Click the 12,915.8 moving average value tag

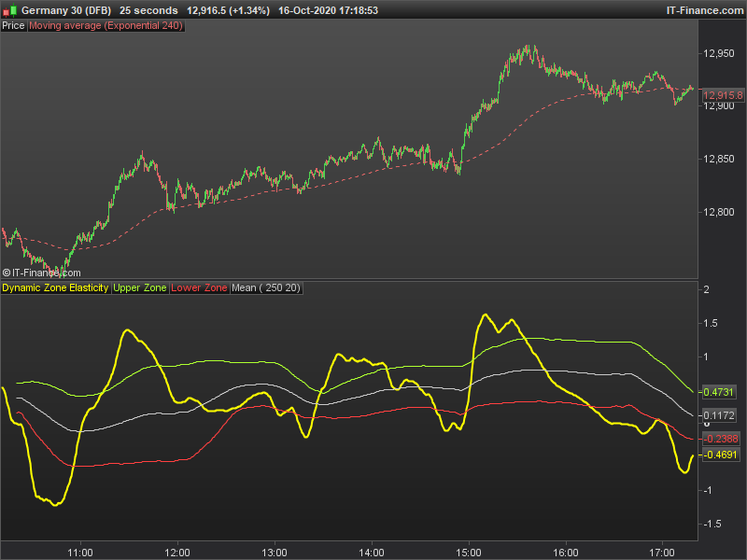point(723,96)
